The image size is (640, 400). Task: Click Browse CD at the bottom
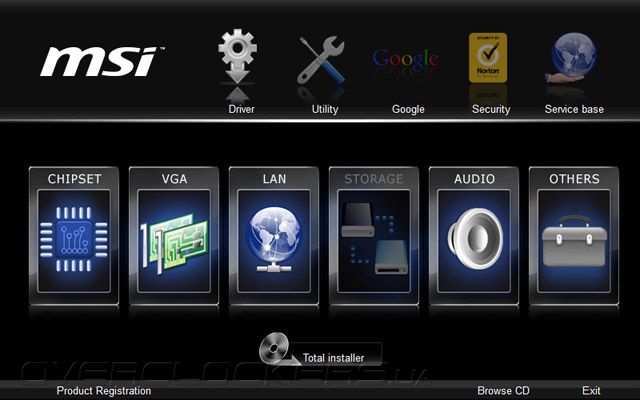tap(503, 391)
